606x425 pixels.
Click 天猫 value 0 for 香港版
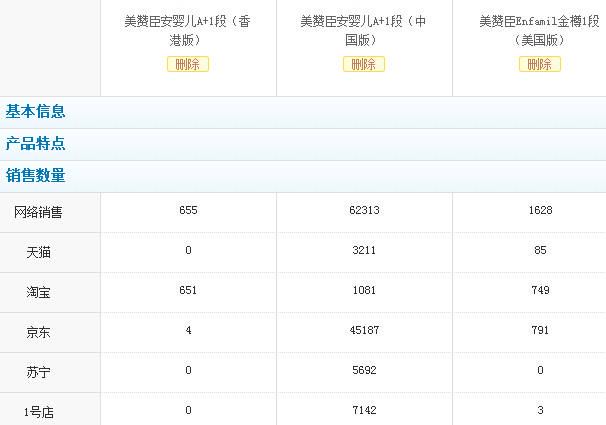click(188, 250)
